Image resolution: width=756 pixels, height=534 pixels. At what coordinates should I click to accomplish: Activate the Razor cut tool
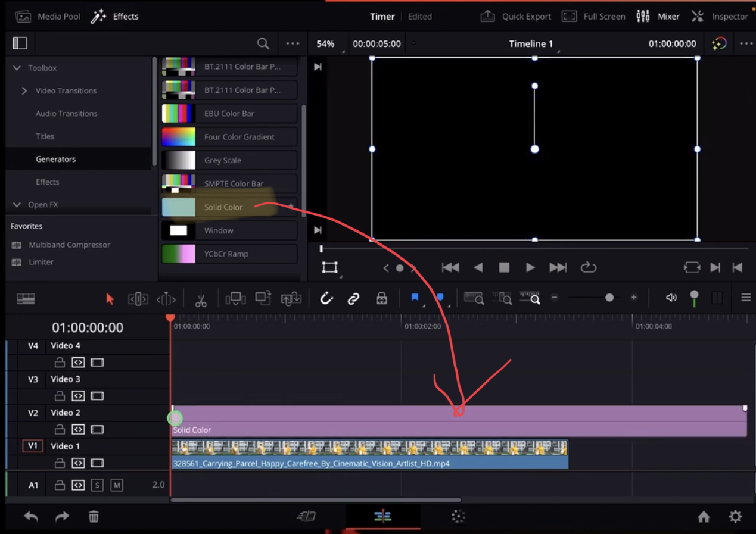201,298
